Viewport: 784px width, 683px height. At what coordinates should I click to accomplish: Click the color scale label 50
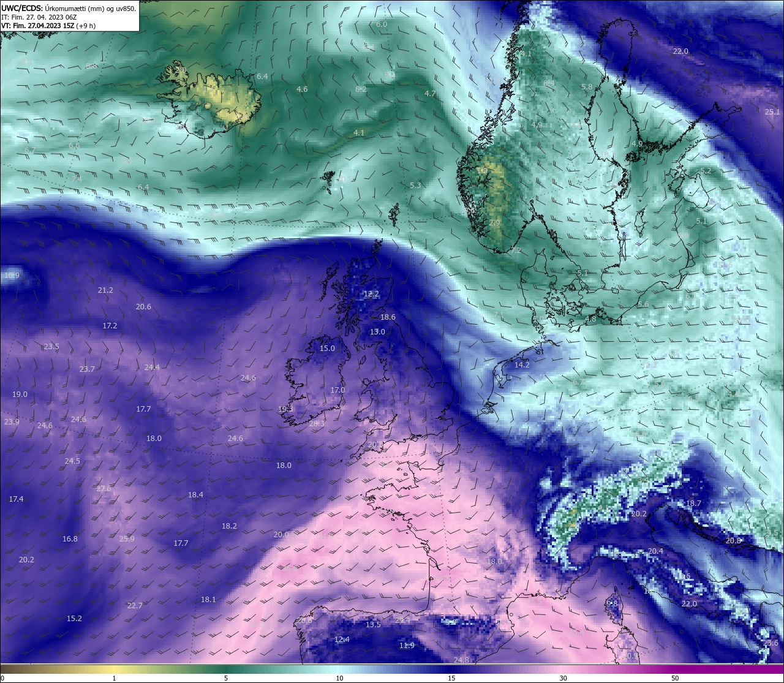pyautogui.click(x=675, y=678)
